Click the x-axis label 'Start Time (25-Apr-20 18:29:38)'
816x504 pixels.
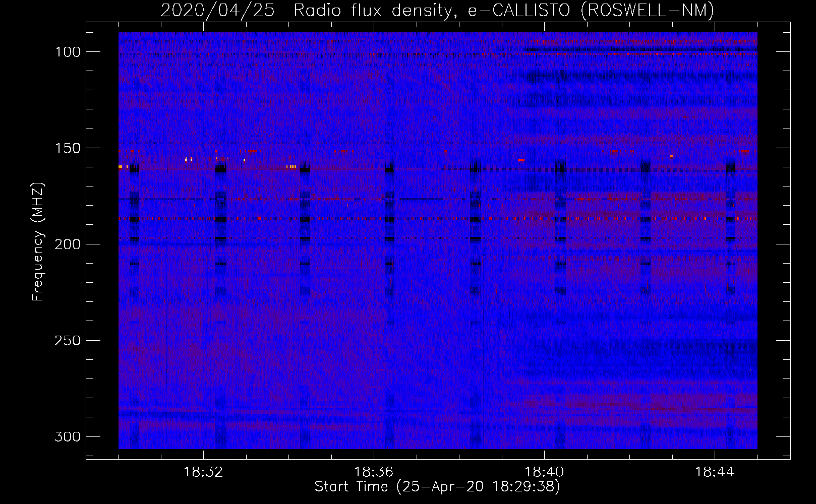[437, 487]
